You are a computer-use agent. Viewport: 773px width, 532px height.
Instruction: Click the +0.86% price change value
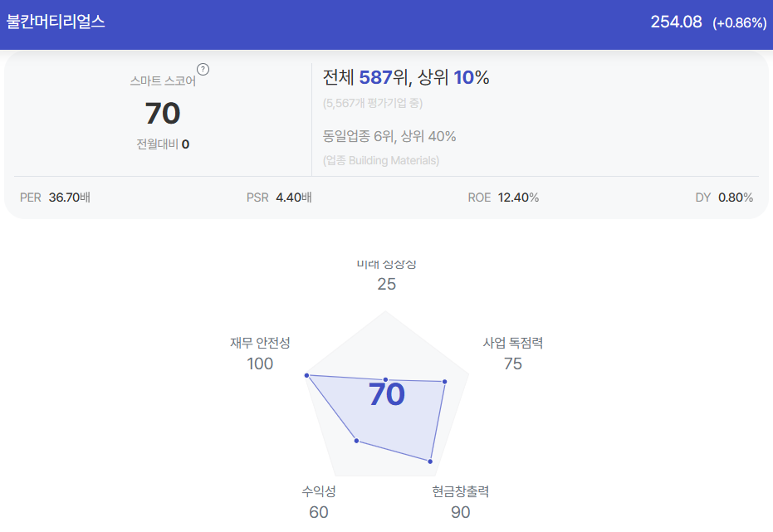740,23
